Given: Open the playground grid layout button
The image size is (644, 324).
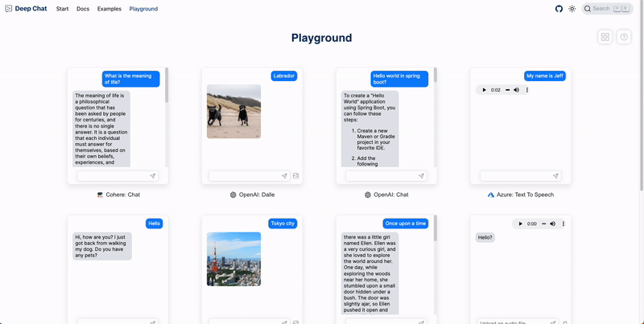Looking at the screenshot, I should click(x=605, y=37).
